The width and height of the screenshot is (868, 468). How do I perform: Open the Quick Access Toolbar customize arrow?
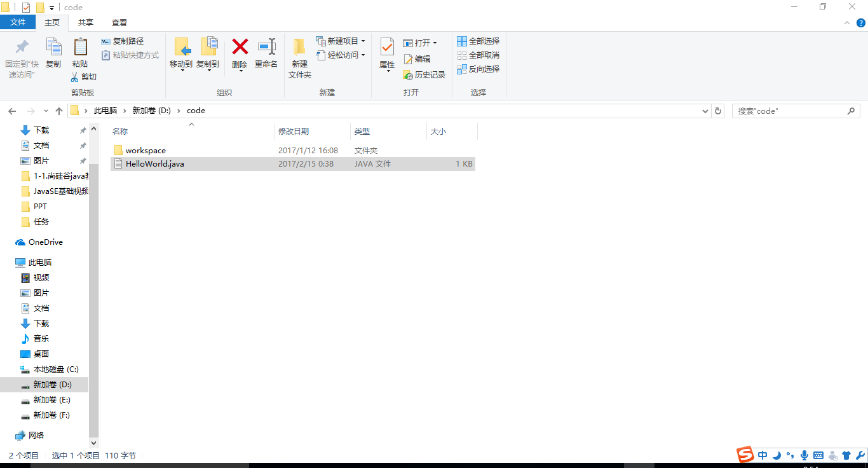(51, 8)
